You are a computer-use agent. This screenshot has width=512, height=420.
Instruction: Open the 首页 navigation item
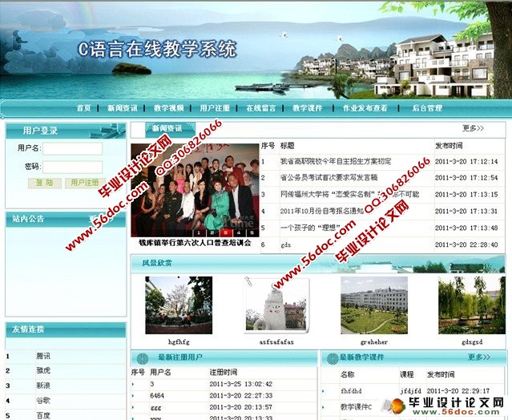pyautogui.click(x=83, y=108)
